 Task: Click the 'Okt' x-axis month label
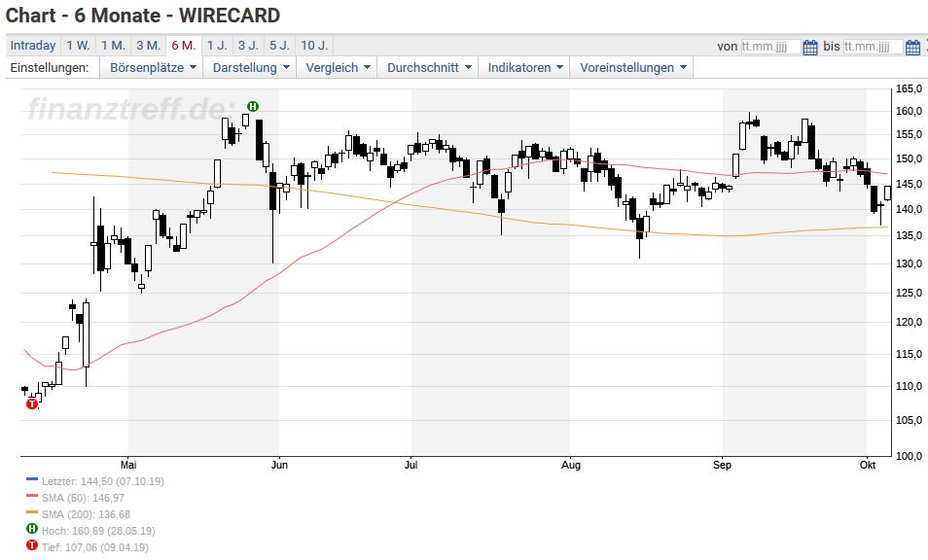[x=868, y=465]
